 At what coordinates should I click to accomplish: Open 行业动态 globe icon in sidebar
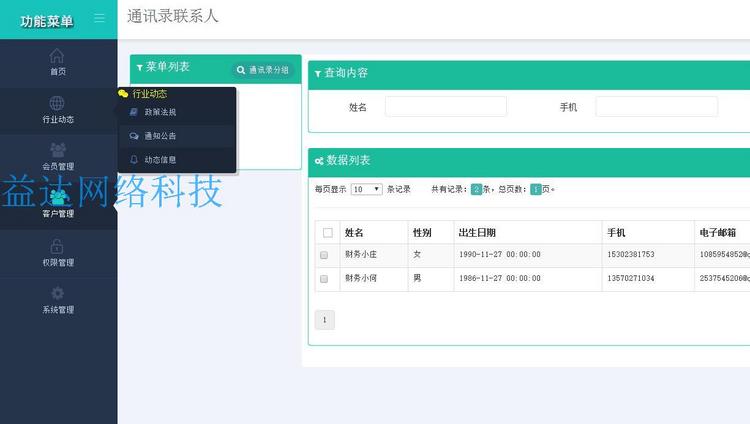click(57, 103)
